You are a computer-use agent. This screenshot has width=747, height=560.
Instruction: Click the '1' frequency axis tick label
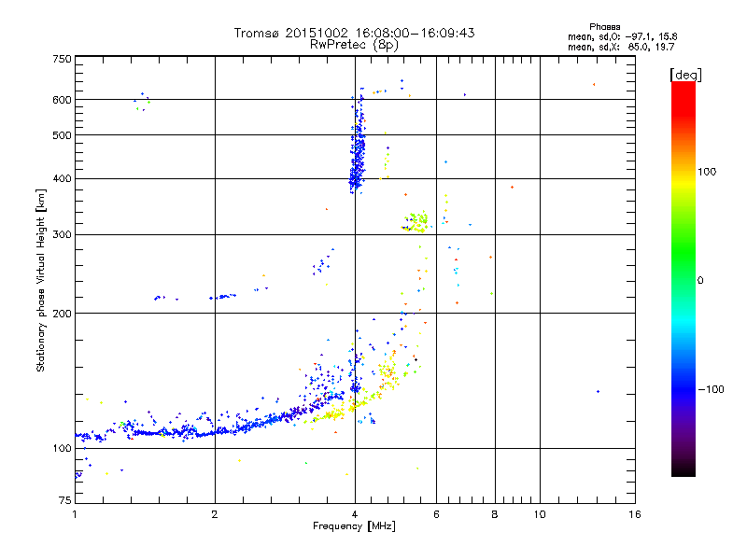(75, 514)
